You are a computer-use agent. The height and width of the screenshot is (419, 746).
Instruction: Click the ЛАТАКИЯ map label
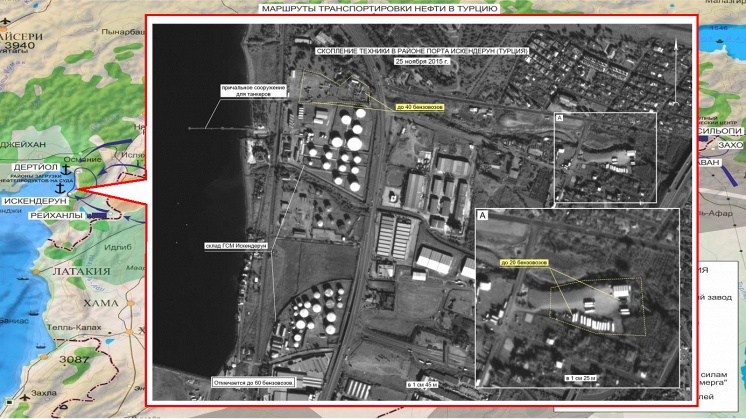click(x=81, y=271)
